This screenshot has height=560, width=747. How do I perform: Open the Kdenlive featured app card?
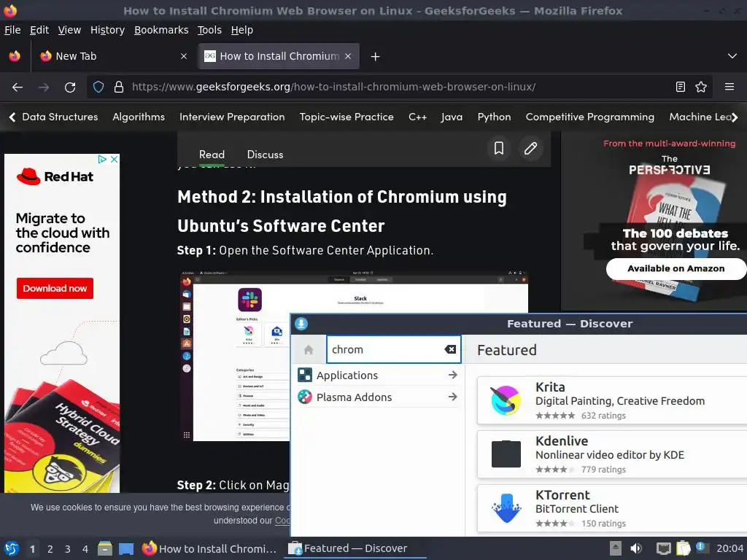tap(612, 454)
